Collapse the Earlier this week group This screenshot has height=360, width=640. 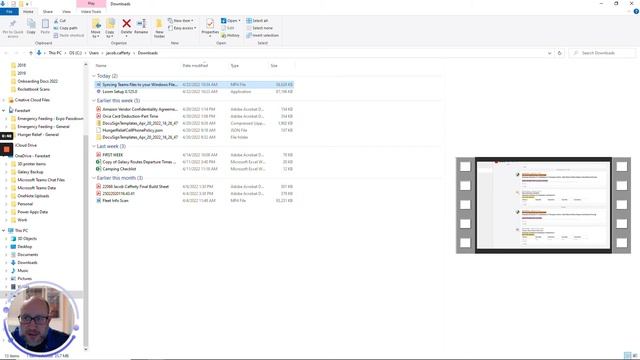pyautogui.click(x=94, y=101)
